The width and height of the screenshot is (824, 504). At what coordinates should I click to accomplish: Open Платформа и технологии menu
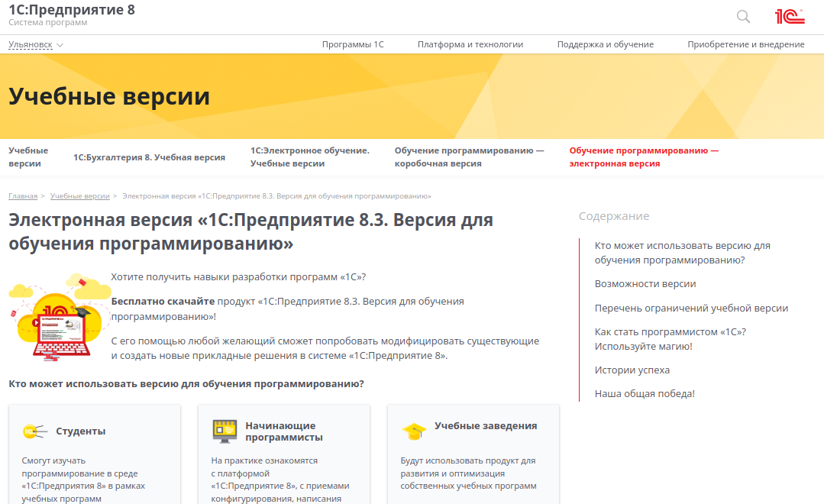coord(469,44)
